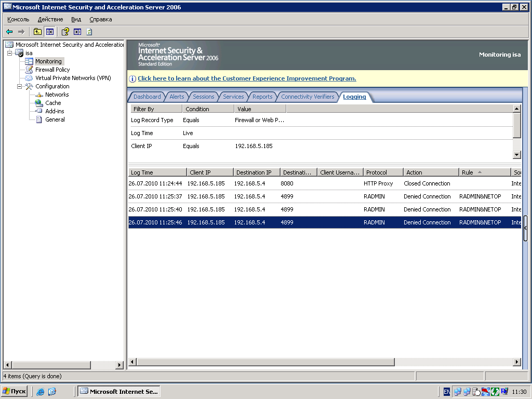The image size is (532, 399).
Task: Click the Client Userna... column header
Action: pyautogui.click(x=340, y=172)
